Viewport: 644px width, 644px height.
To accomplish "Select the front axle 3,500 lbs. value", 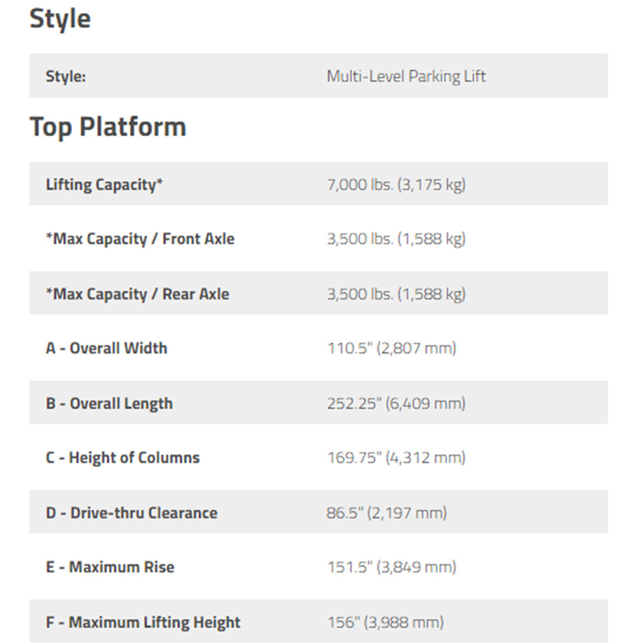I will point(396,239).
